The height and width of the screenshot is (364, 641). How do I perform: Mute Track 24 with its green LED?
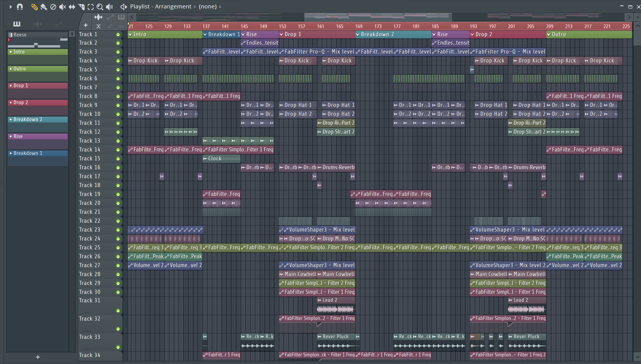(x=118, y=239)
